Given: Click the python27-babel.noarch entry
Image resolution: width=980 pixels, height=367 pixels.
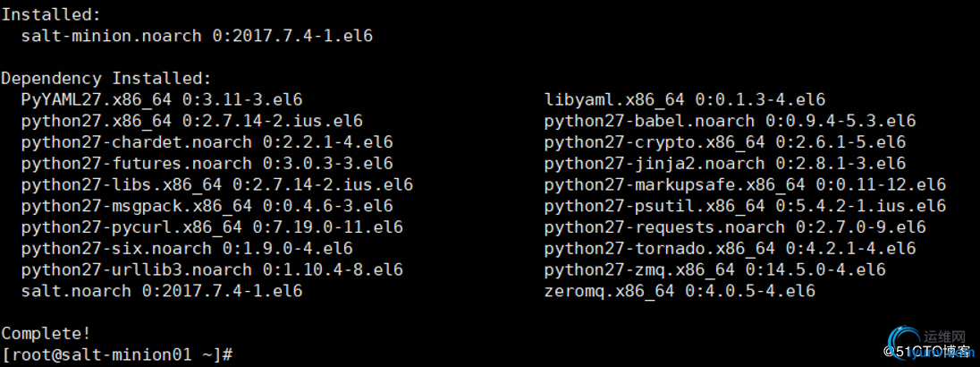Looking at the screenshot, I should 730,121.
